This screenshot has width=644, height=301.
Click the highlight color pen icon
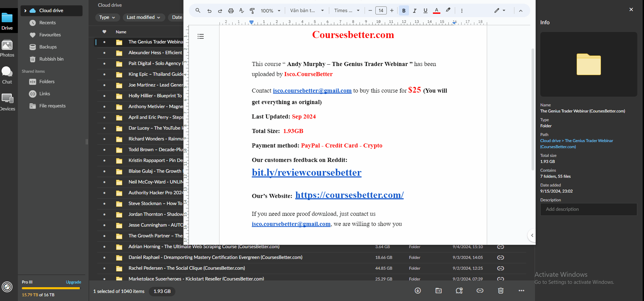click(448, 10)
